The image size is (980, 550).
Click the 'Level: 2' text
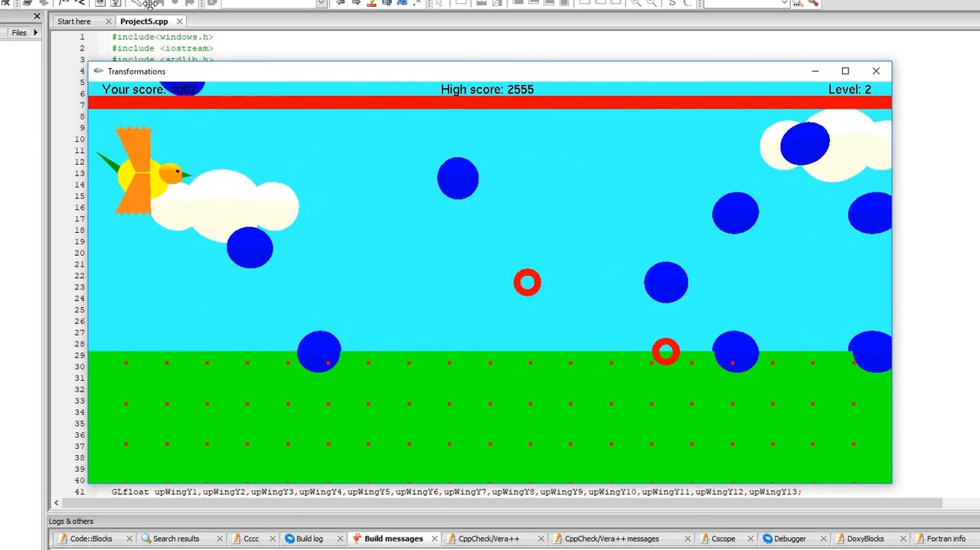[x=850, y=90]
